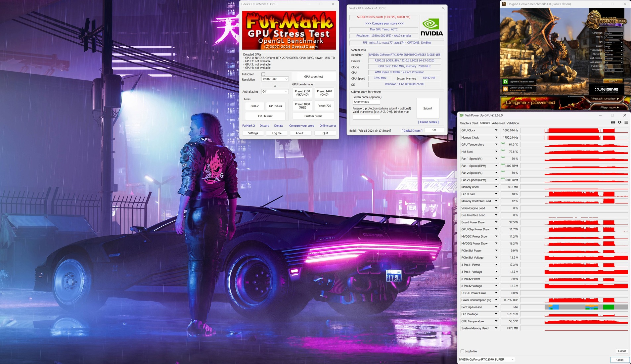Open the Heaven Anti-aliasing dropdown
This screenshot has width=631, height=364.
(x=614, y=62)
